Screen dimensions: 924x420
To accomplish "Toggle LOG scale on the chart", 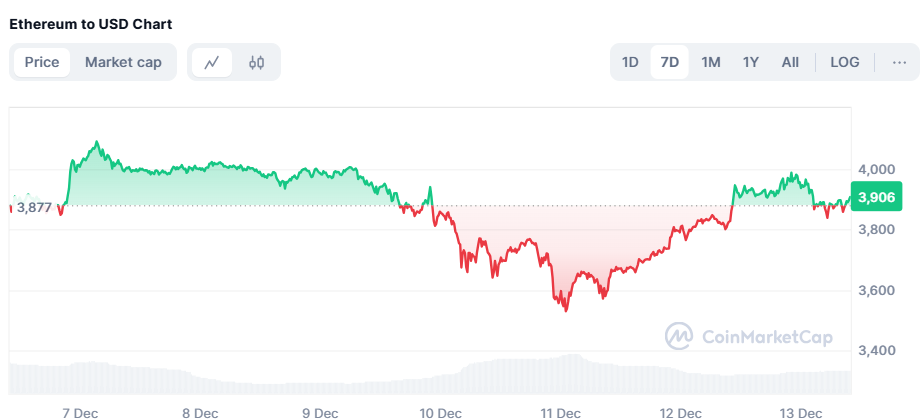I will (845, 62).
